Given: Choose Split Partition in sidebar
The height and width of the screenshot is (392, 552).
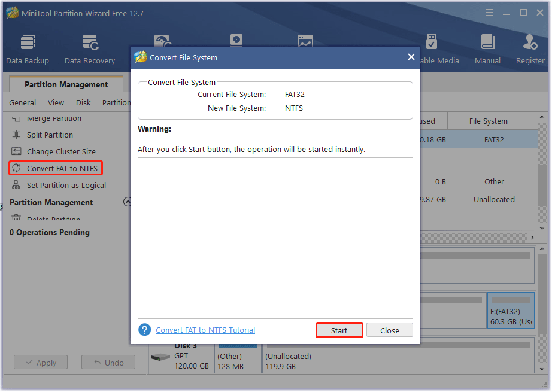Looking at the screenshot, I should point(50,135).
